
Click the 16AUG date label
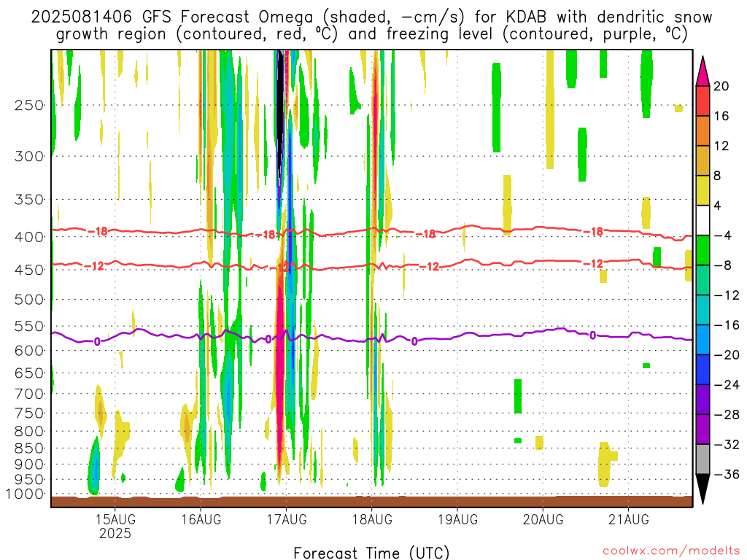(201, 519)
